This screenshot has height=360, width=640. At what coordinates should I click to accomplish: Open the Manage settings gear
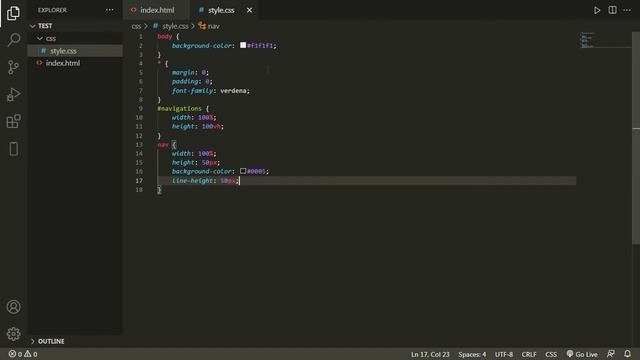(x=13, y=334)
